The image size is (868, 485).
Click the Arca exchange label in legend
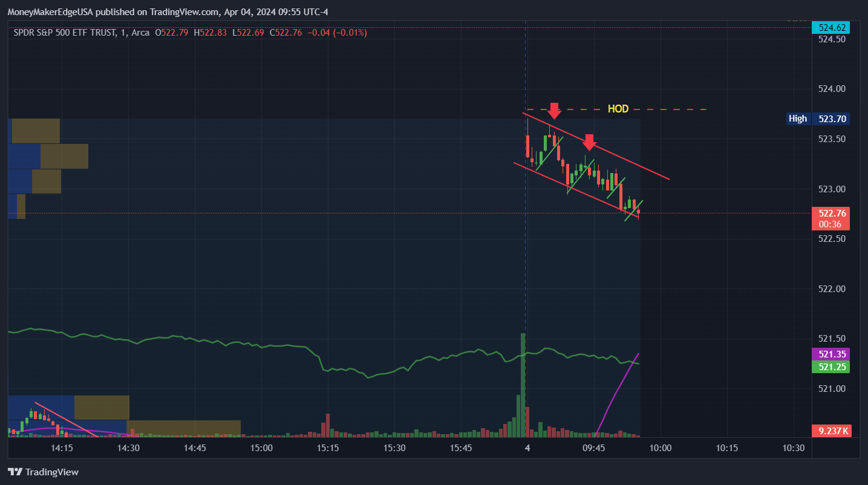pyautogui.click(x=140, y=33)
